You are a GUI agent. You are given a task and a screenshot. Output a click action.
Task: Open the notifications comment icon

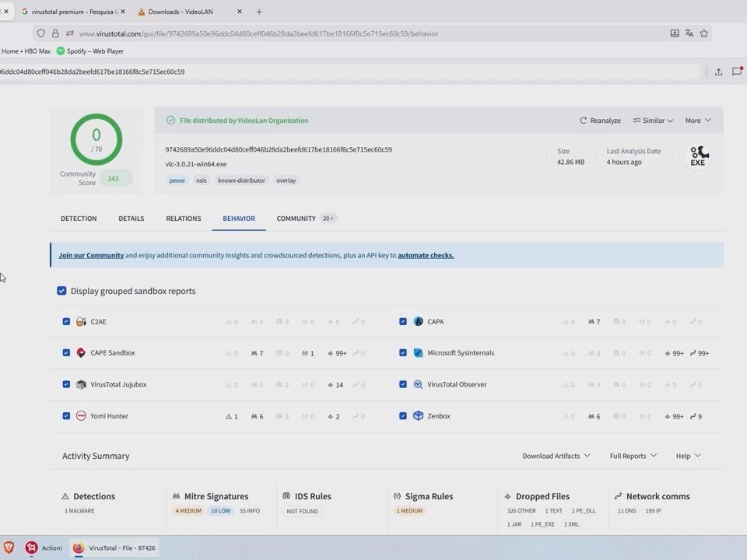coord(737,72)
